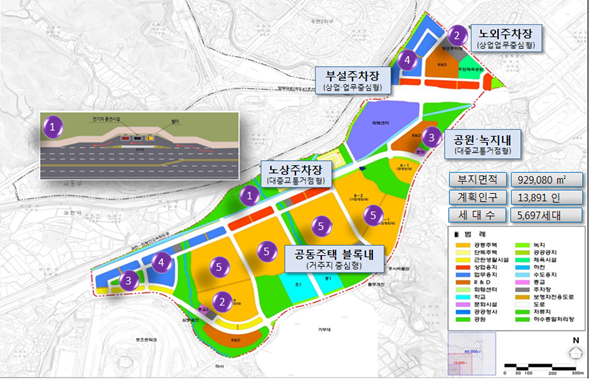Image resolution: width=589 pixels, height=379 pixels.
Task: Click marker 2 in the southern orange housing block
Action: [222, 302]
